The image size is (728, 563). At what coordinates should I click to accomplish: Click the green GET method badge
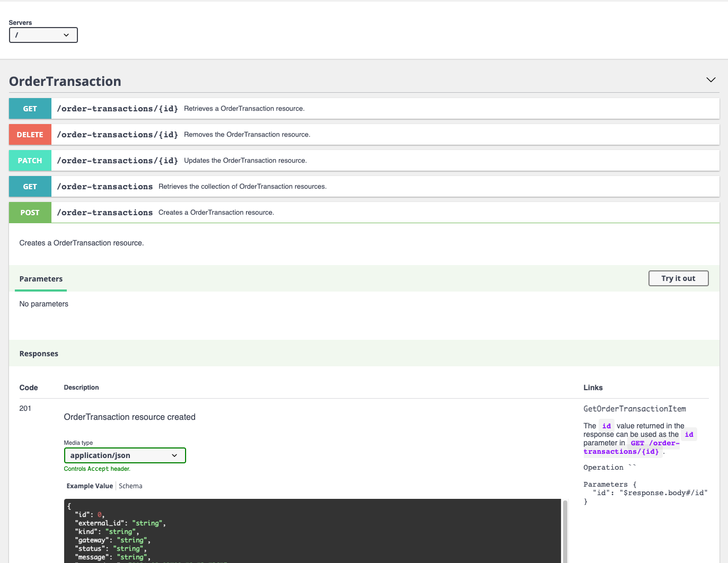30,108
